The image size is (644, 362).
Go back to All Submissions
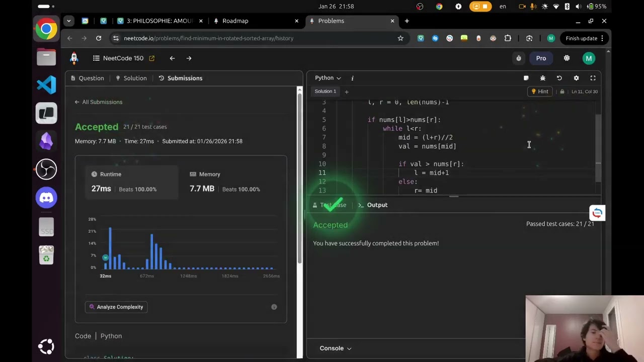point(99,102)
